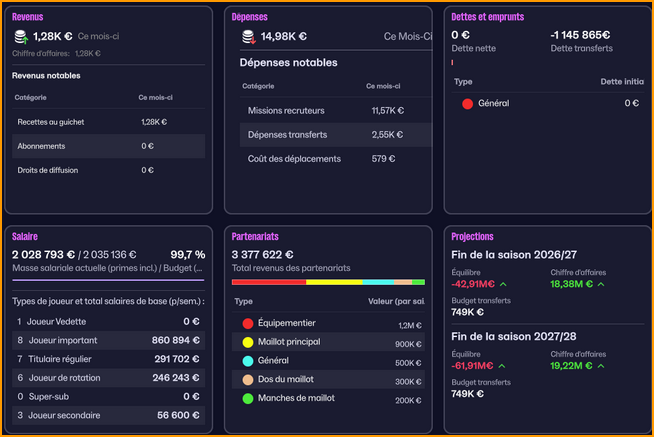Open the Partenariats panel heading
The width and height of the screenshot is (654, 437).
coord(254,237)
